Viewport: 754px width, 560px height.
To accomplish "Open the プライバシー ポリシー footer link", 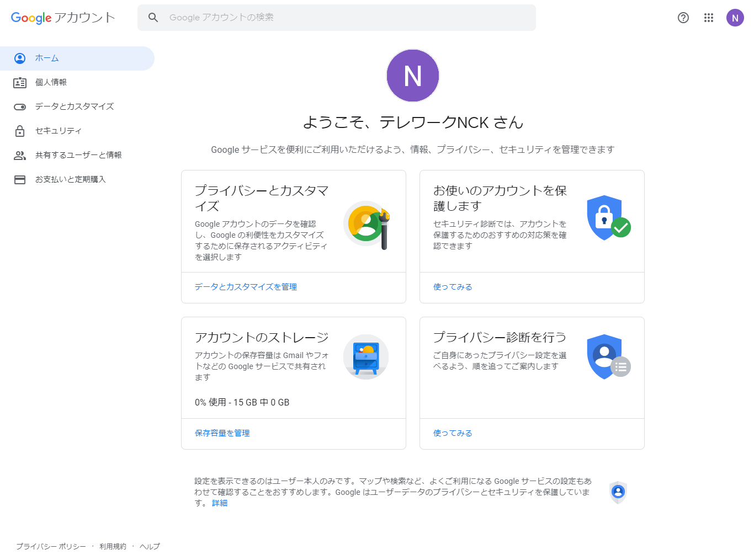I will (51, 546).
